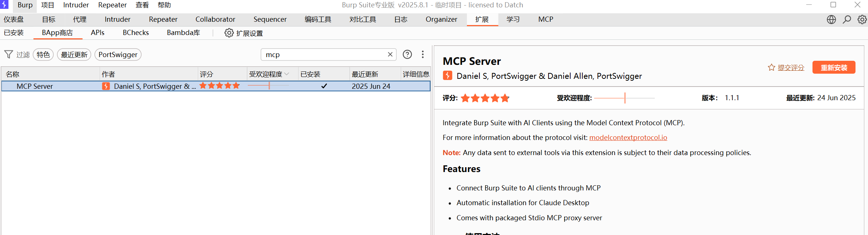Click the popularity bar in the MCP Server row

point(268,86)
